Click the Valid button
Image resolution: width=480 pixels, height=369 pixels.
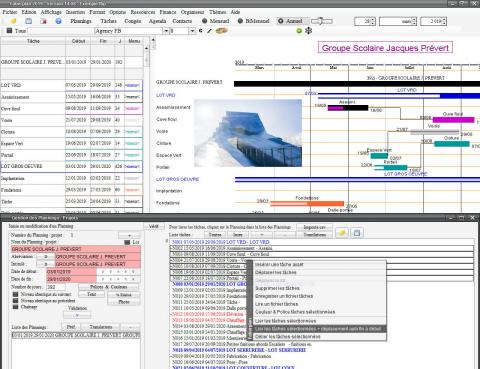tap(154, 226)
